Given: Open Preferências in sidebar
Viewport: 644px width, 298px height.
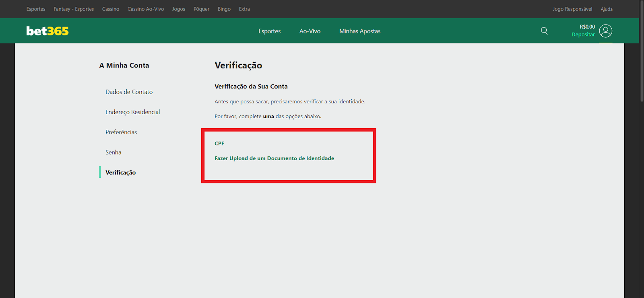Looking at the screenshot, I should [121, 132].
